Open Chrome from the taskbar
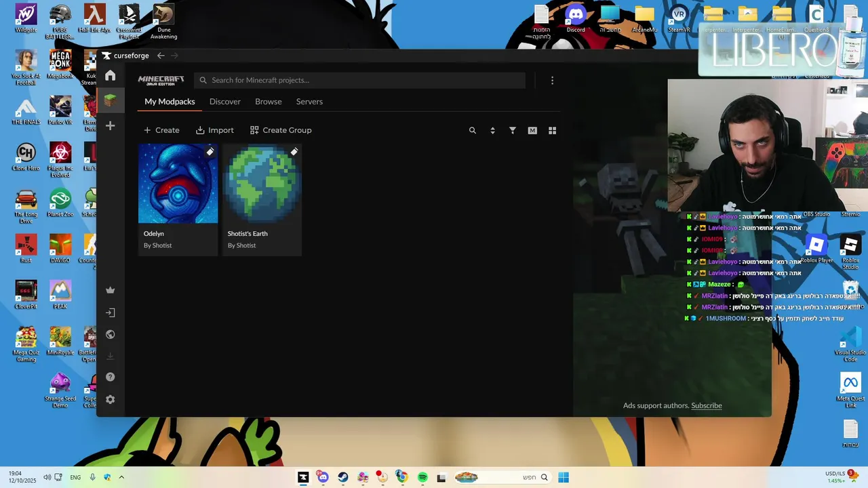868x488 pixels. (x=401, y=477)
